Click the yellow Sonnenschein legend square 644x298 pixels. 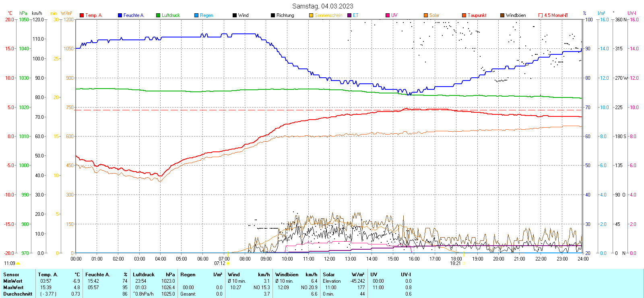pos(311,15)
